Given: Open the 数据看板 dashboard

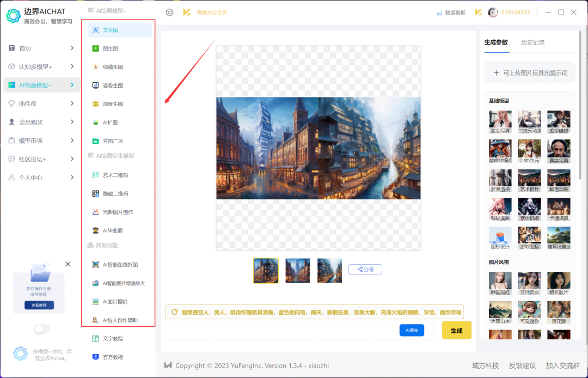Looking at the screenshot, I should click(451, 13).
